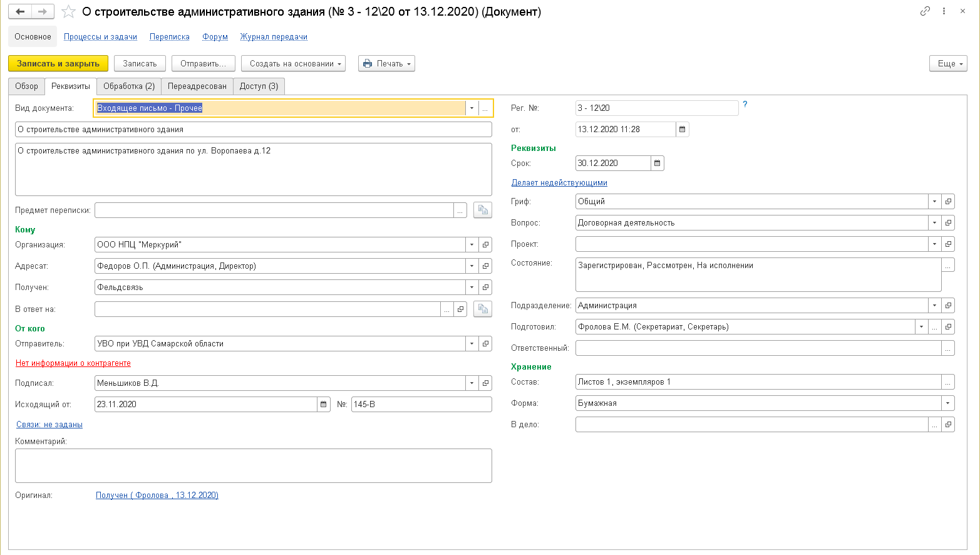Open the three-dots window menu

944,11
